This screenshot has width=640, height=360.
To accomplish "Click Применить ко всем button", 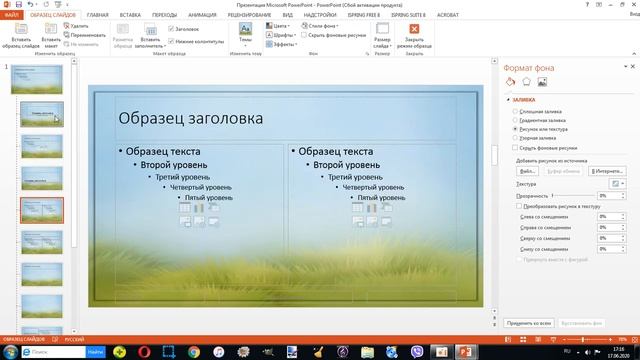I will tap(529, 323).
